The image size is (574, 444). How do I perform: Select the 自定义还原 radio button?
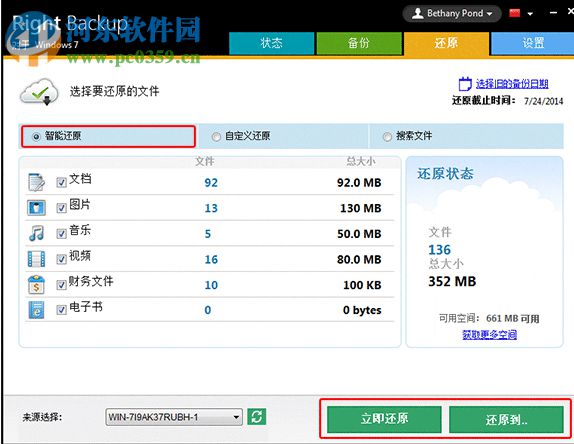tap(216, 137)
